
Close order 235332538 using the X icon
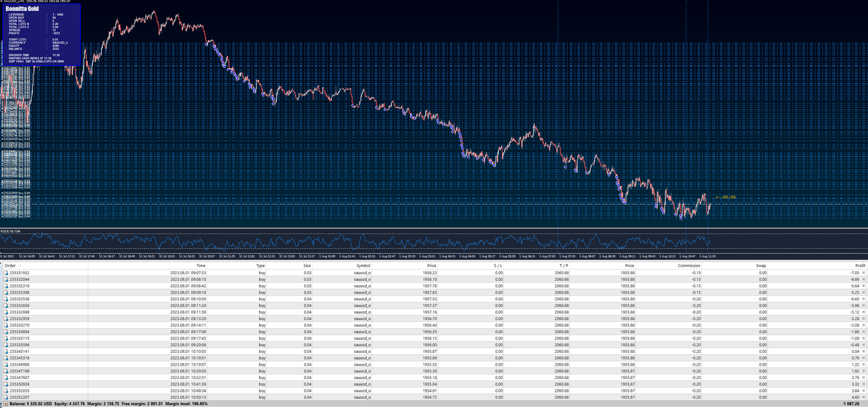click(863, 299)
